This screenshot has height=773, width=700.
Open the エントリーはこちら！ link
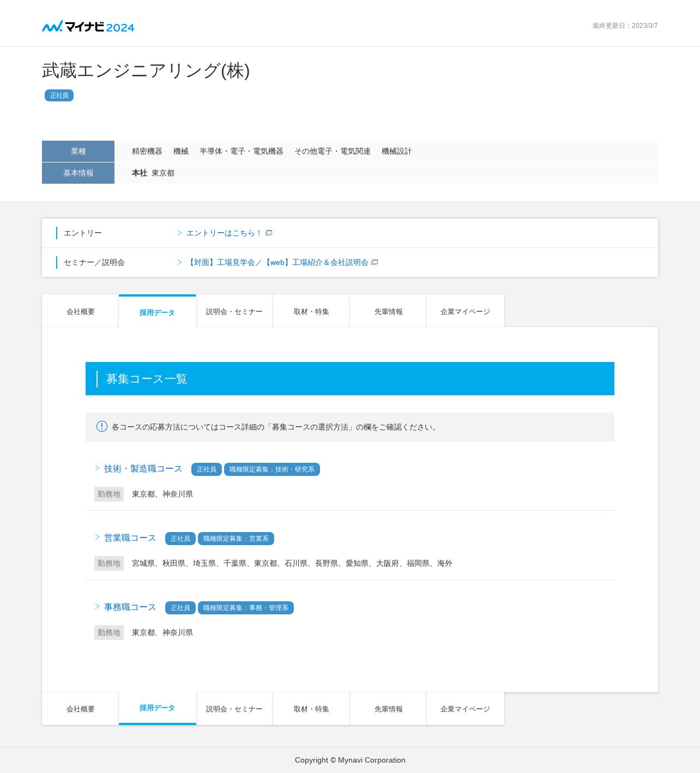(x=224, y=233)
